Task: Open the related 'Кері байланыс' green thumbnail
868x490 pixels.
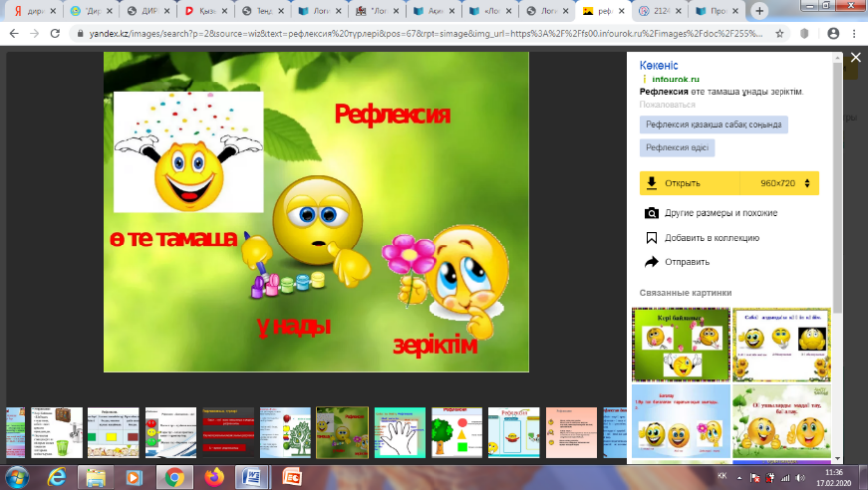Action: 681,344
